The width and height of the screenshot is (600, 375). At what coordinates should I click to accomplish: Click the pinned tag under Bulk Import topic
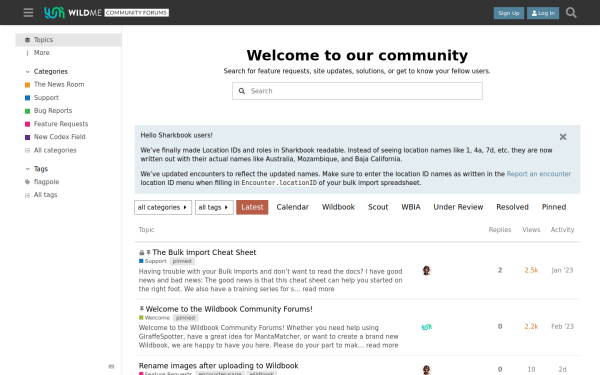tap(182, 261)
